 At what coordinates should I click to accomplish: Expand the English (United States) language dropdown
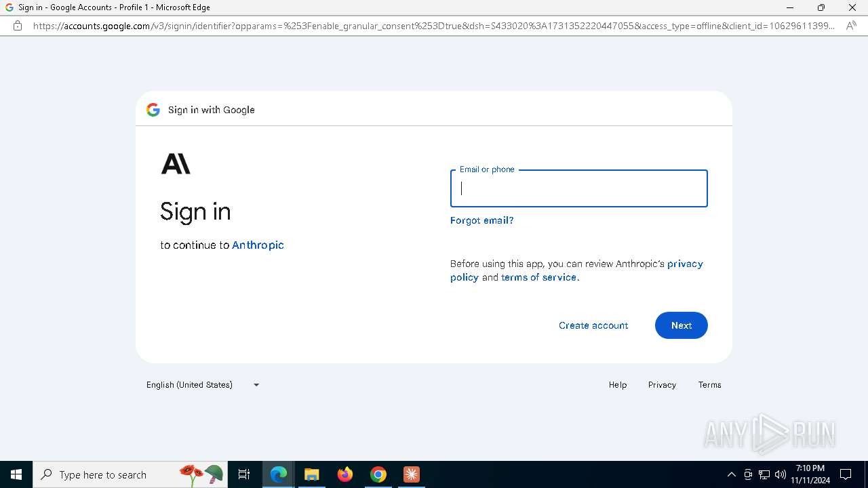point(203,384)
